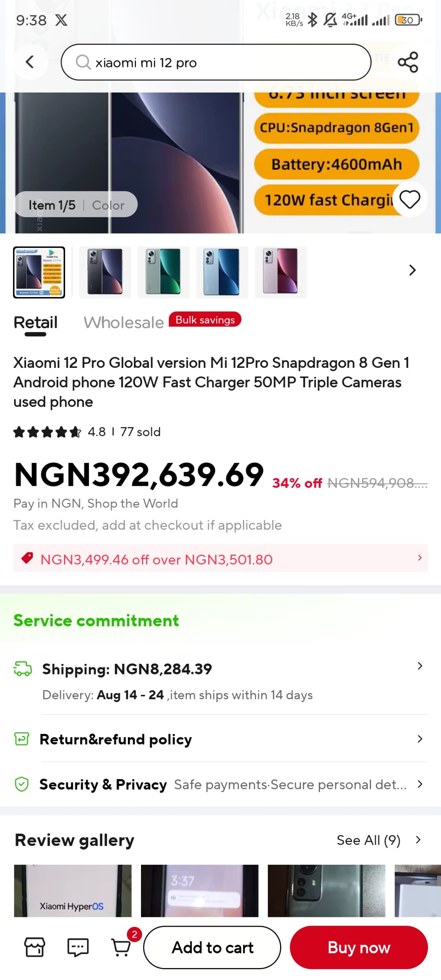Expand the Shipping details chevron
Screen dimensions: 441x980
[420, 666]
